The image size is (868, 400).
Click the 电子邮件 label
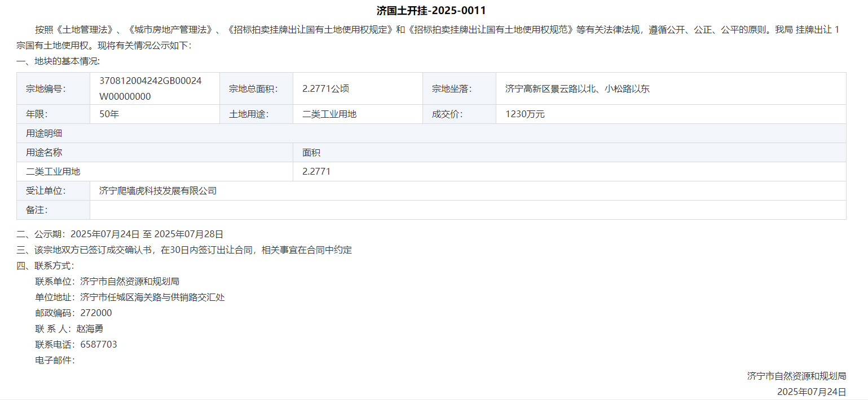tap(55, 360)
